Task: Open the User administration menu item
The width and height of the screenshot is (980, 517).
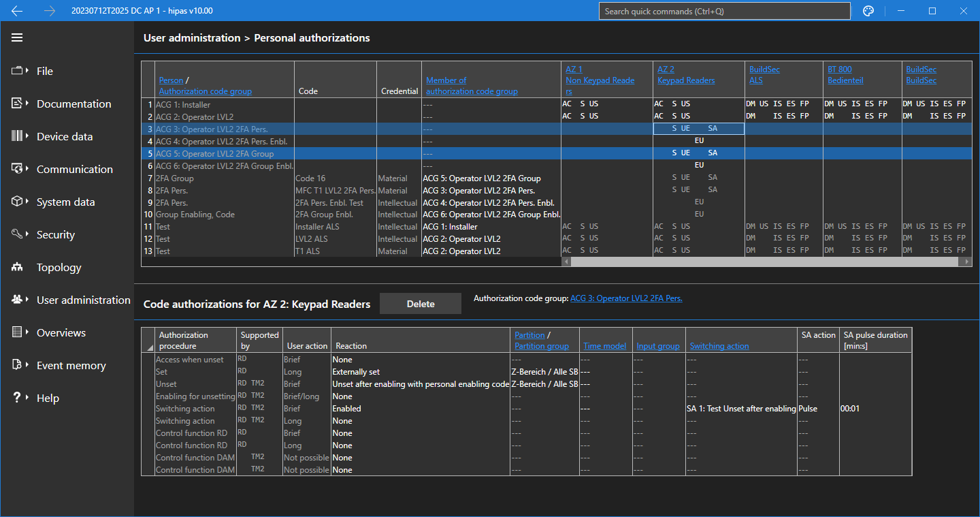Action: coord(83,300)
